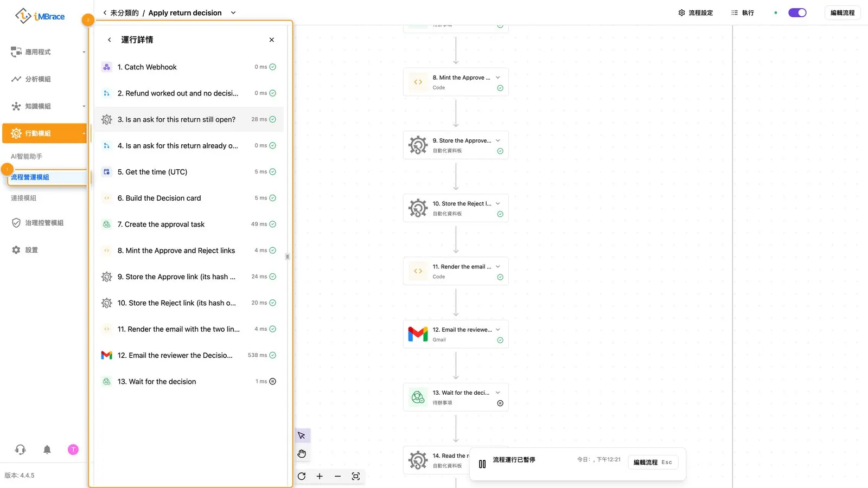Expand node 8 Mint the Approve chevron

[498, 78]
